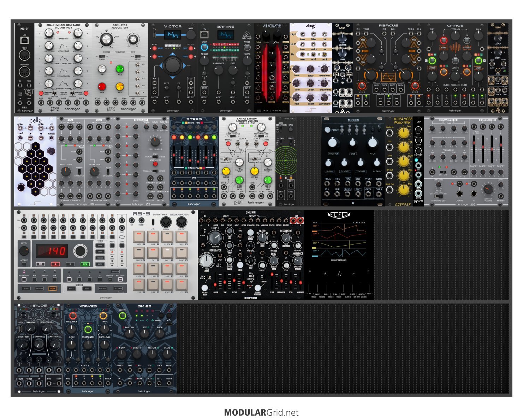Click the blue up arrow above Victor joystick
Image resolution: width=523 pixels, height=420 pixels.
[x=173, y=54]
